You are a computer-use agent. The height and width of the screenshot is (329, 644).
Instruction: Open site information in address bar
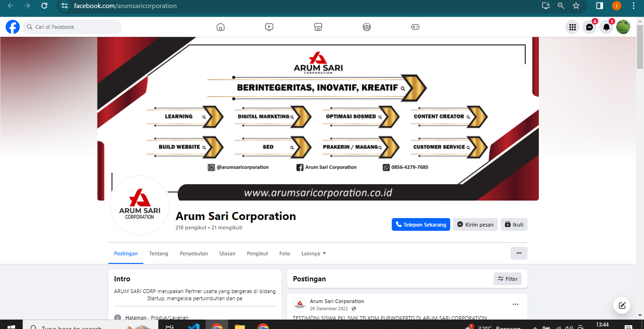coord(65,6)
